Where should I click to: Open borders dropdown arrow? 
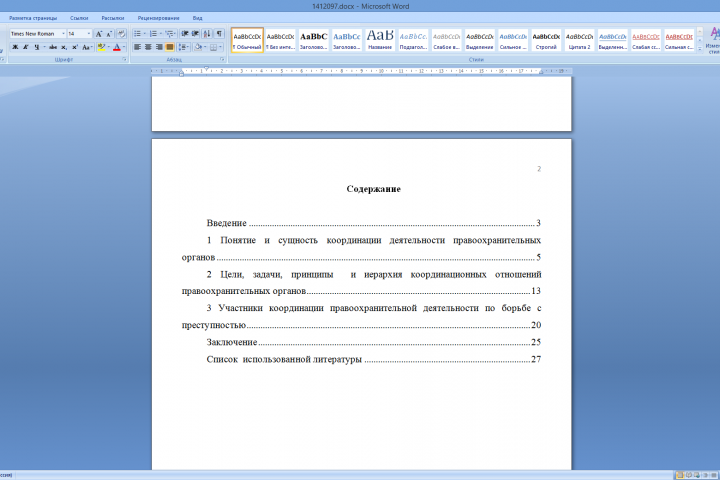[221, 47]
